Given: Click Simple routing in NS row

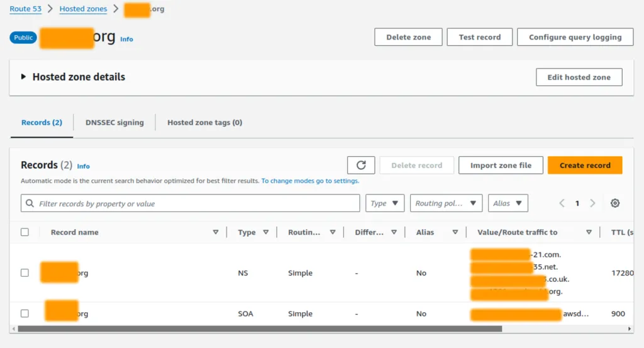Looking at the screenshot, I should click(x=300, y=273).
